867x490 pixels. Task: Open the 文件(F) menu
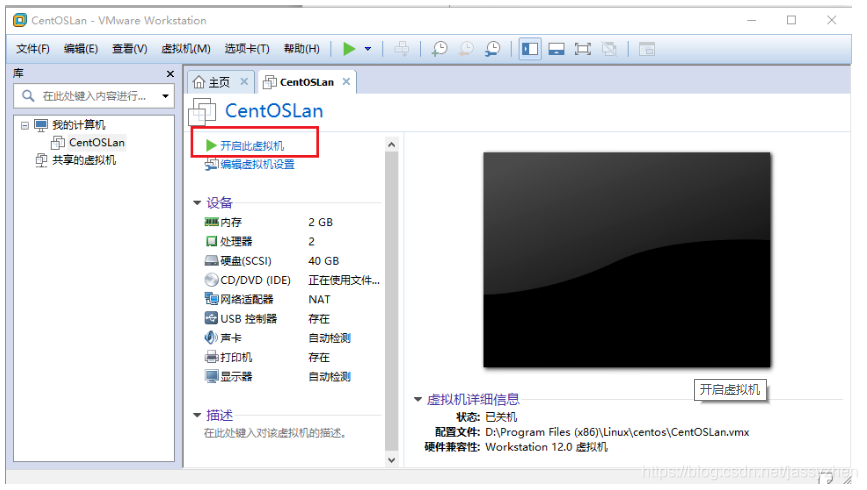[x=33, y=49]
